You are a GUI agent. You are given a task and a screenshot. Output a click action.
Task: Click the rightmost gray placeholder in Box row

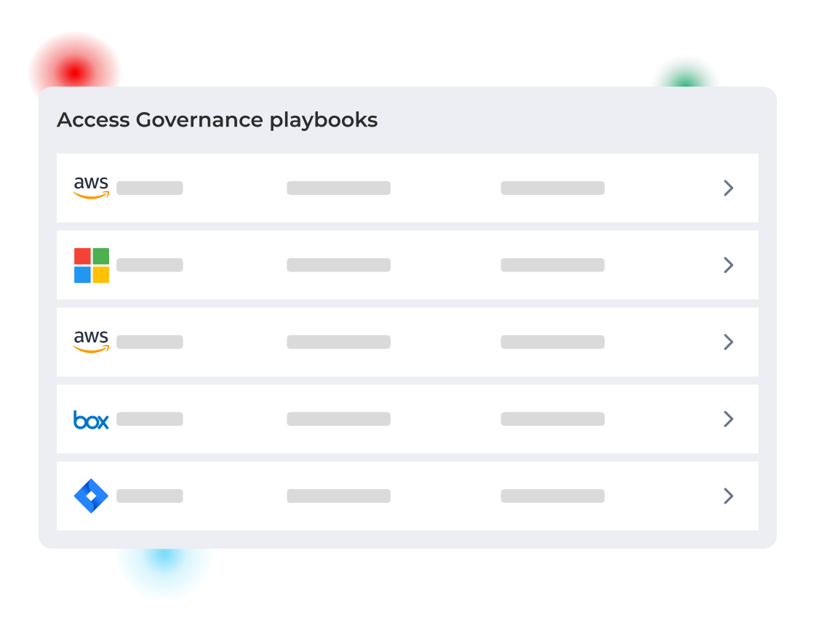coord(552,419)
